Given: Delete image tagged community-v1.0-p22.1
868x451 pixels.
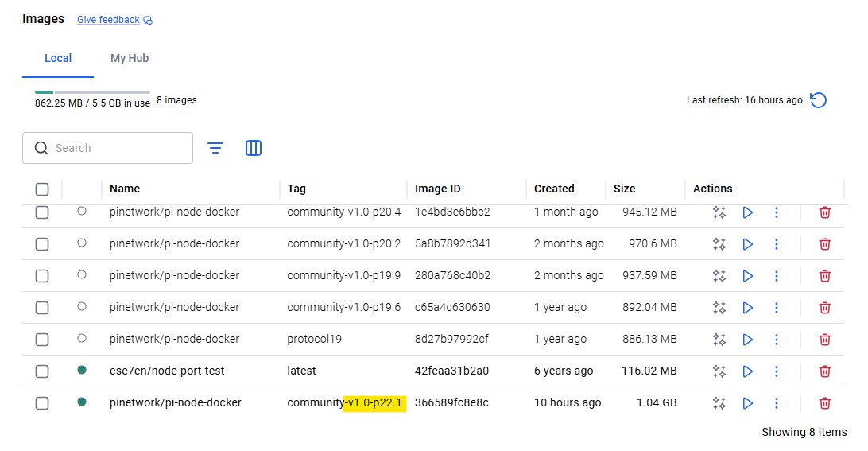Looking at the screenshot, I should (825, 403).
